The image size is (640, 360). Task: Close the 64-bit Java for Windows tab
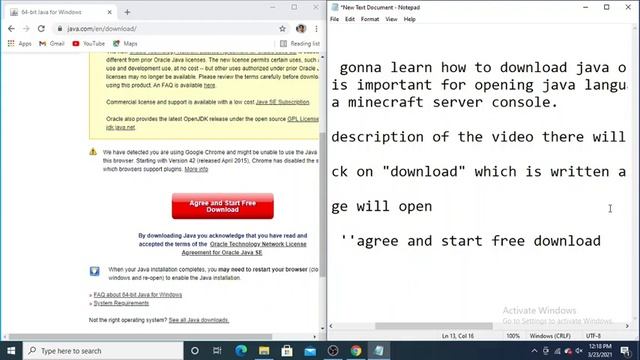click(x=109, y=12)
